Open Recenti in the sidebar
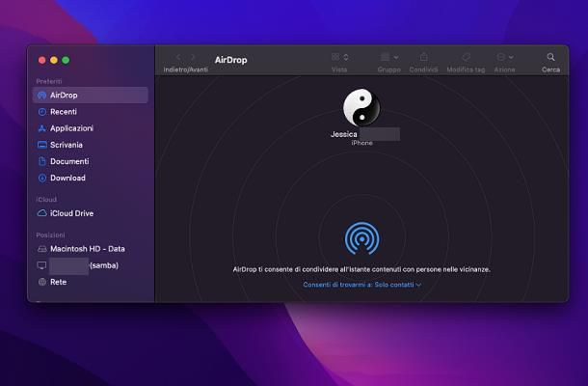Viewport: 588px width, 386px height. pos(90,112)
